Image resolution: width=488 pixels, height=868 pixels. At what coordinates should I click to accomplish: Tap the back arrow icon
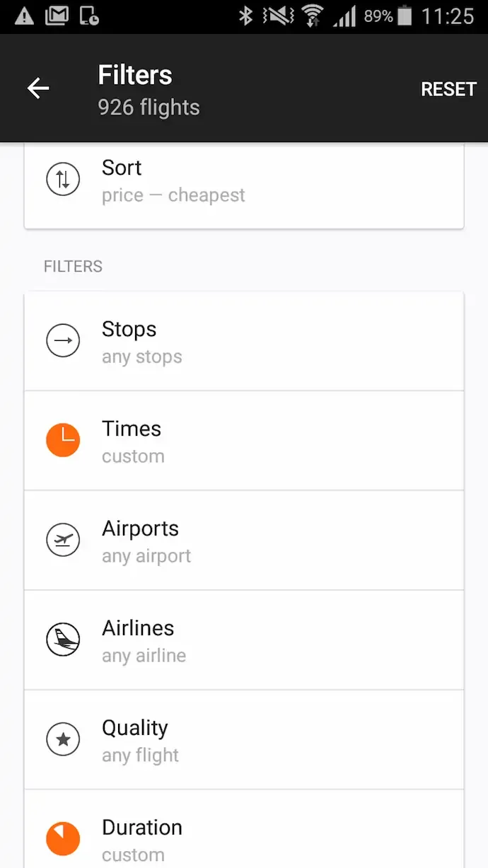(38, 88)
